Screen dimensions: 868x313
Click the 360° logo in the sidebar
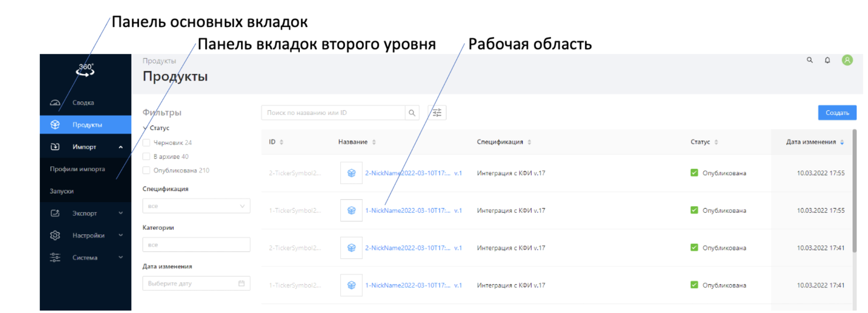tap(85, 70)
